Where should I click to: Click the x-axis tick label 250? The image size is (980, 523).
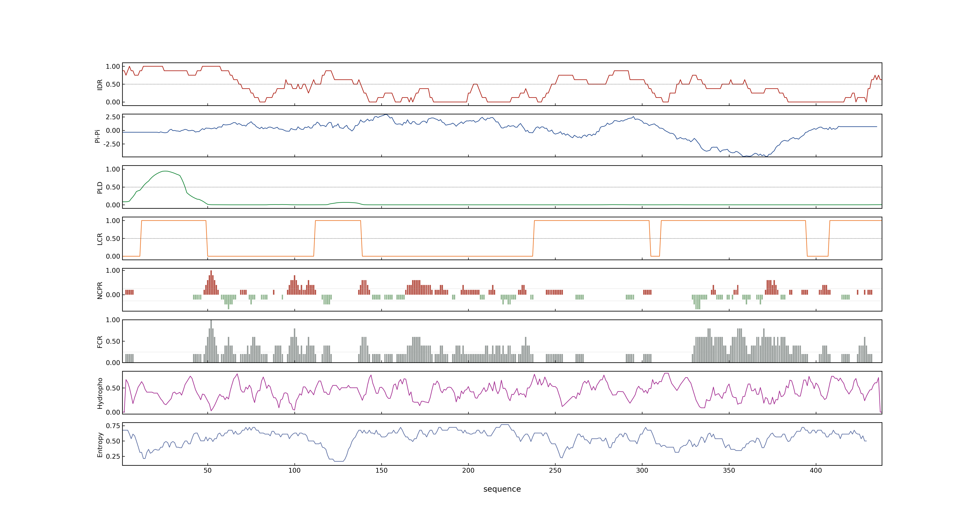pyautogui.click(x=555, y=470)
